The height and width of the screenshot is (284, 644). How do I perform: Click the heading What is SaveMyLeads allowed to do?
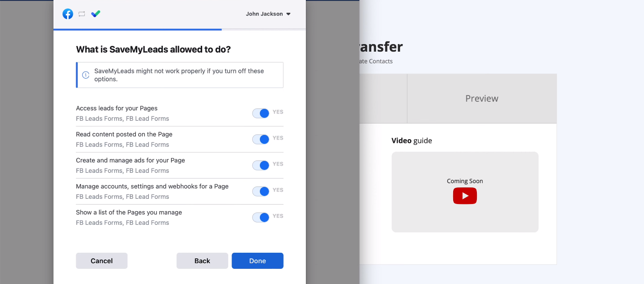click(x=153, y=49)
